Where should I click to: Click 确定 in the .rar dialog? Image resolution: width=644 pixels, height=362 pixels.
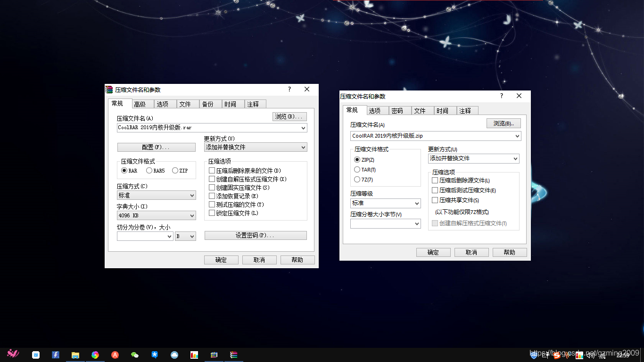point(221,260)
